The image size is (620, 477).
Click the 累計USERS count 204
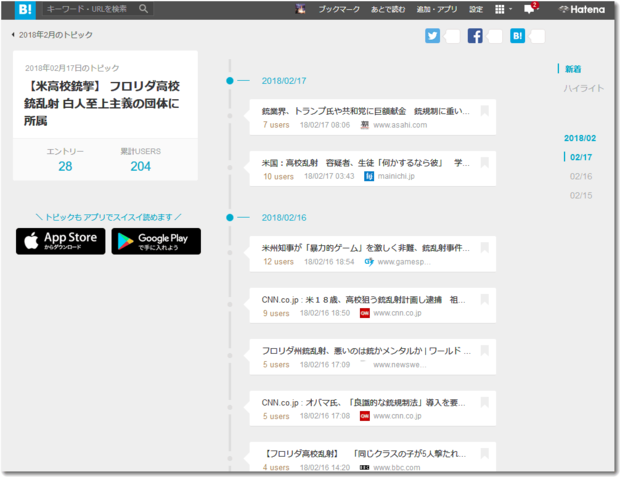click(140, 167)
